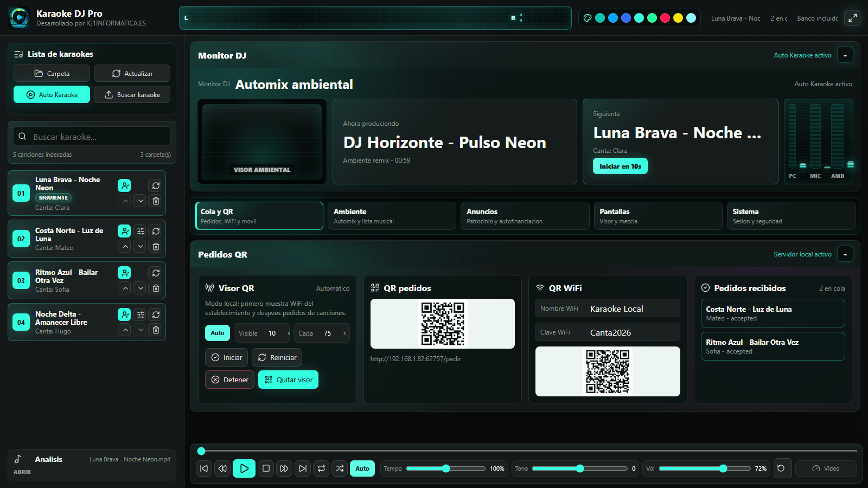The image size is (868, 488).
Task: Click the Actualizar button
Action: tap(132, 73)
